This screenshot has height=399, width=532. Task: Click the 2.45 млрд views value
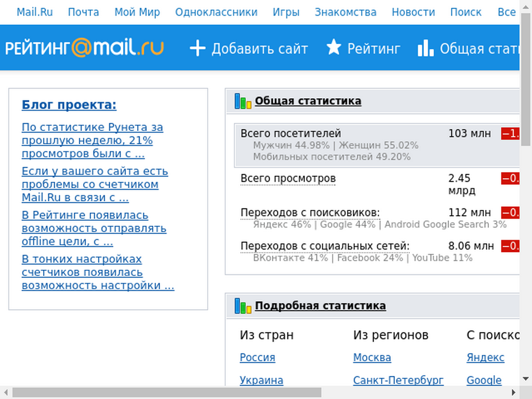click(x=462, y=184)
